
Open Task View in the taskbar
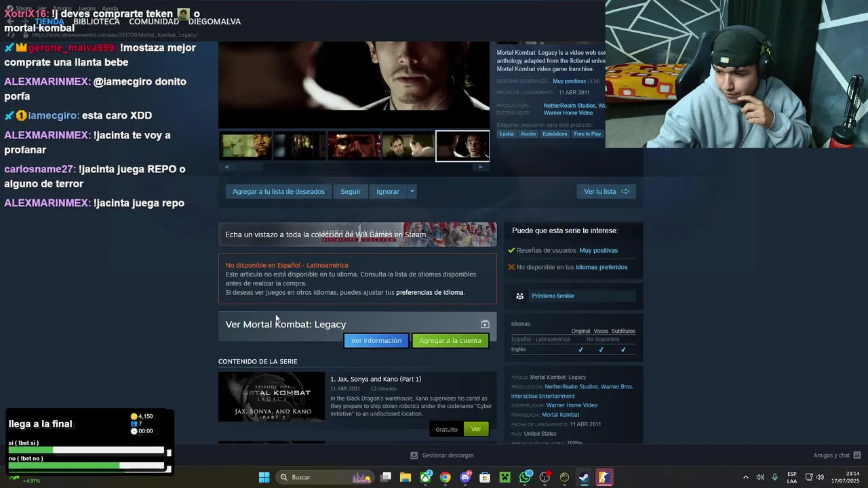386,477
